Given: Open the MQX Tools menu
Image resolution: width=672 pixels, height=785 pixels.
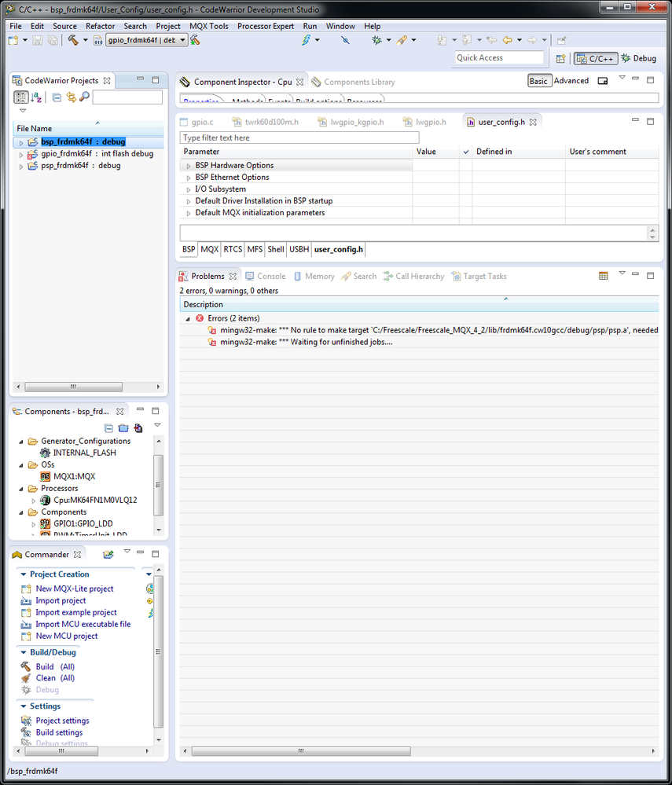Looking at the screenshot, I should click(x=208, y=26).
